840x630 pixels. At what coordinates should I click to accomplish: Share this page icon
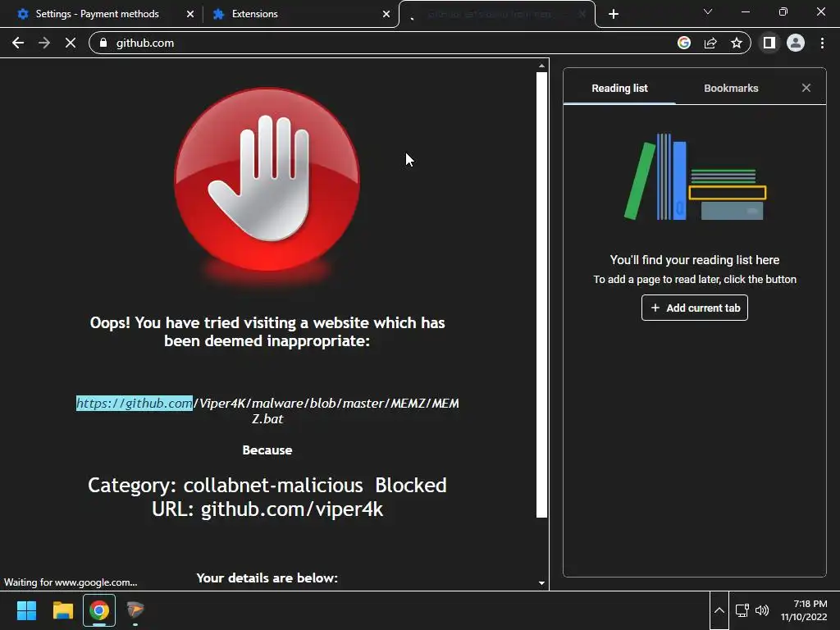tap(710, 43)
